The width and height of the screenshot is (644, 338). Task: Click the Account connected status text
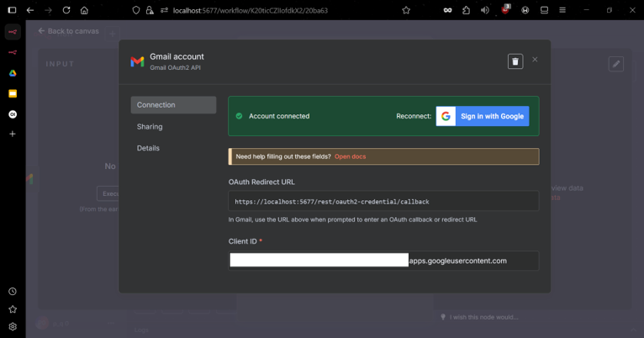(279, 116)
